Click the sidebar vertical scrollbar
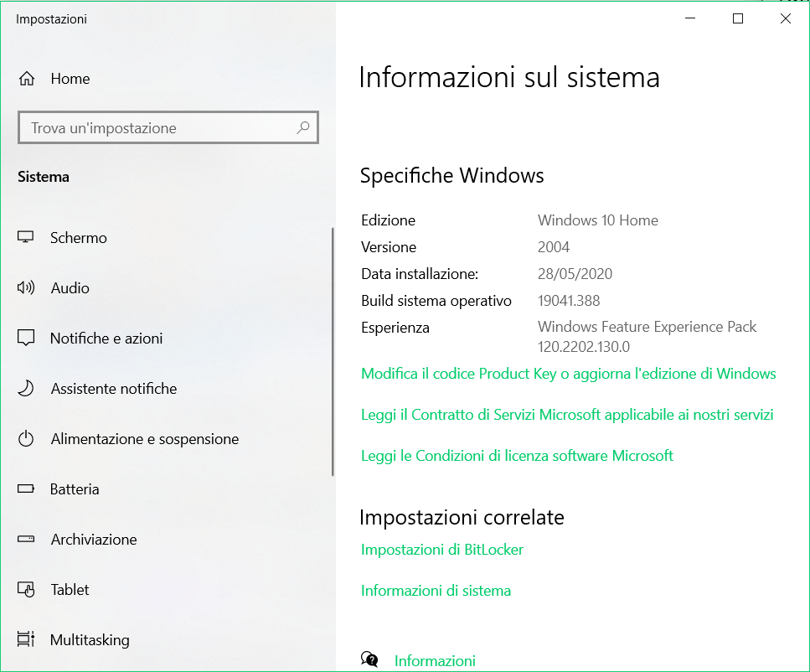The image size is (810, 672). coord(333,352)
